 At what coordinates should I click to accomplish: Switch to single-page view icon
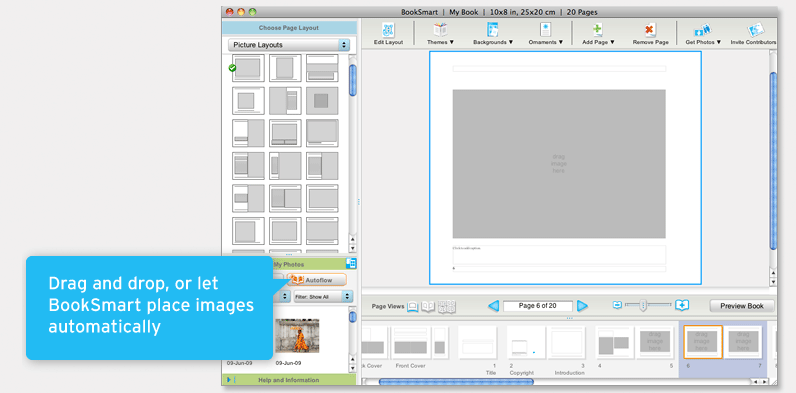tap(413, 306)
